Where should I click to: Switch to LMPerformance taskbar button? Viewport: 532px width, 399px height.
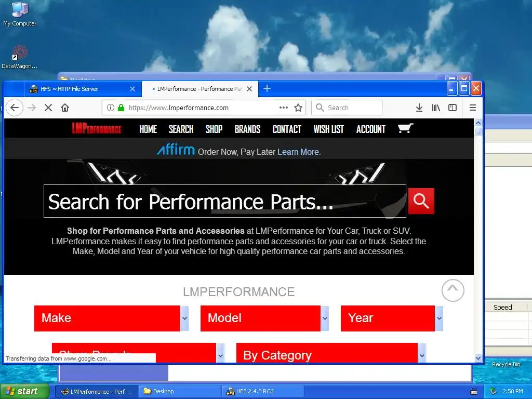coord(96,392)
